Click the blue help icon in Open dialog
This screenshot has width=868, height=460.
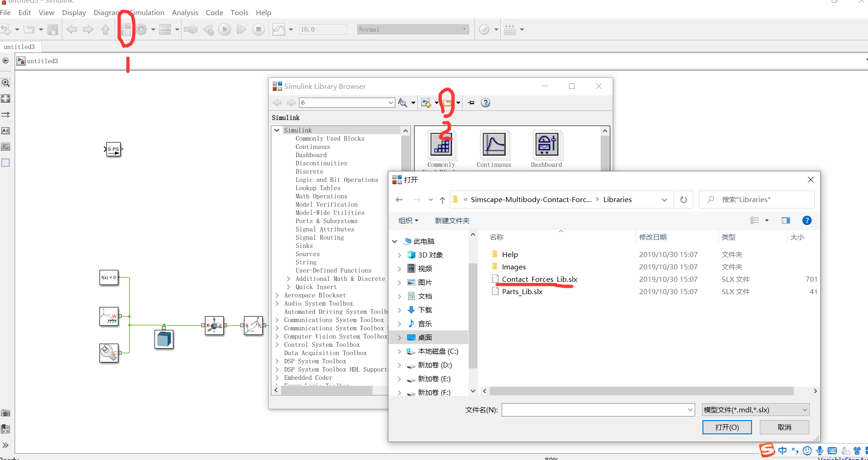(x=807, y=220)
